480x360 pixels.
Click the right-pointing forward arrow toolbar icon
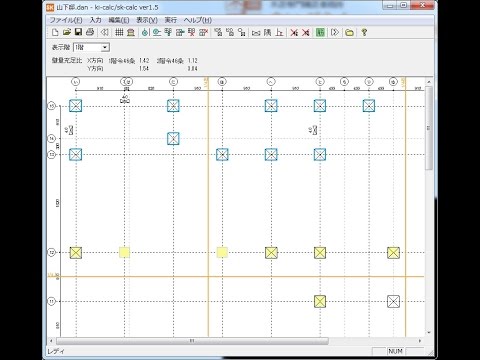pyautogui.click(x=335, y=32)
